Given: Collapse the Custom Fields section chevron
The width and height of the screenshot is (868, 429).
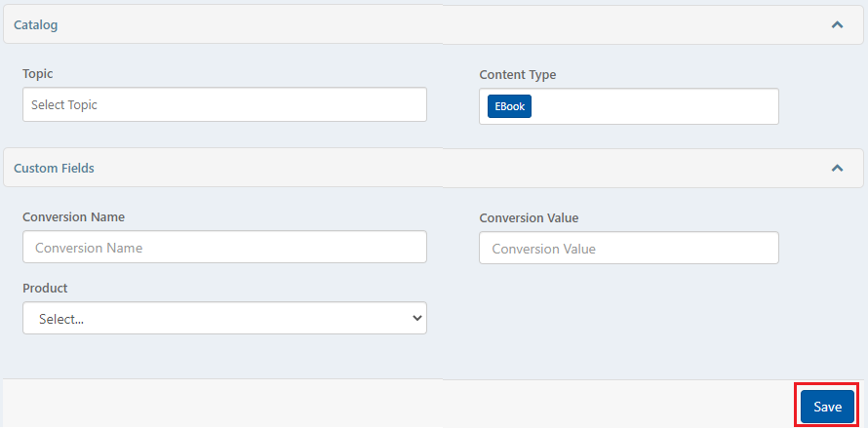Looking at the screenshot, I should coord(837,168).
